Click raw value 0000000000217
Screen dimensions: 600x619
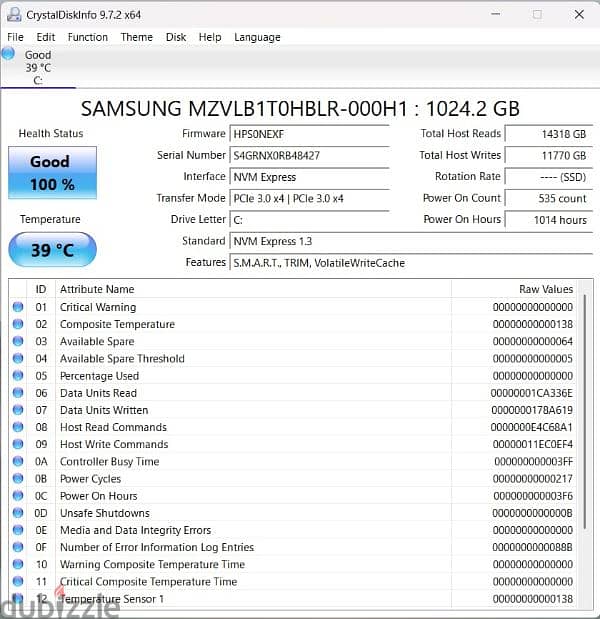coord(533,479)
